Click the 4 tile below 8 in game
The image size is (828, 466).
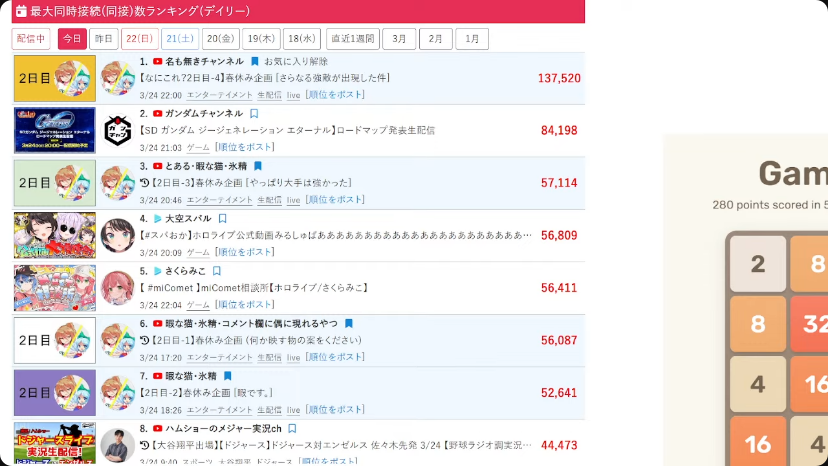(758, 384)
